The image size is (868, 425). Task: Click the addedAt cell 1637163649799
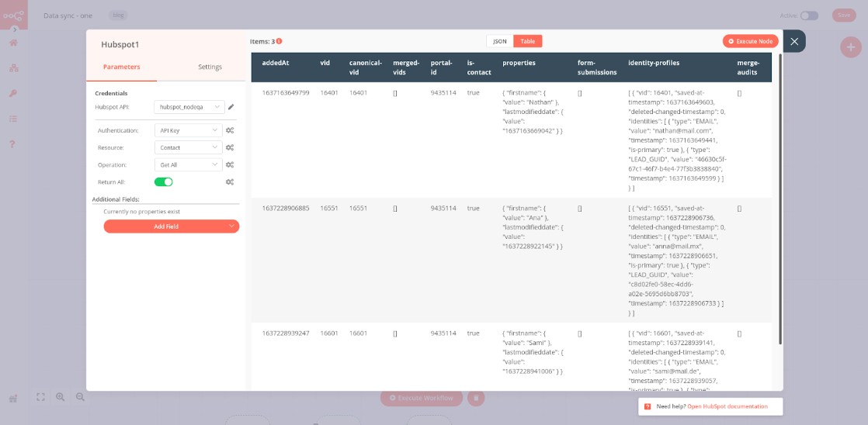click(x=286, y=93)
